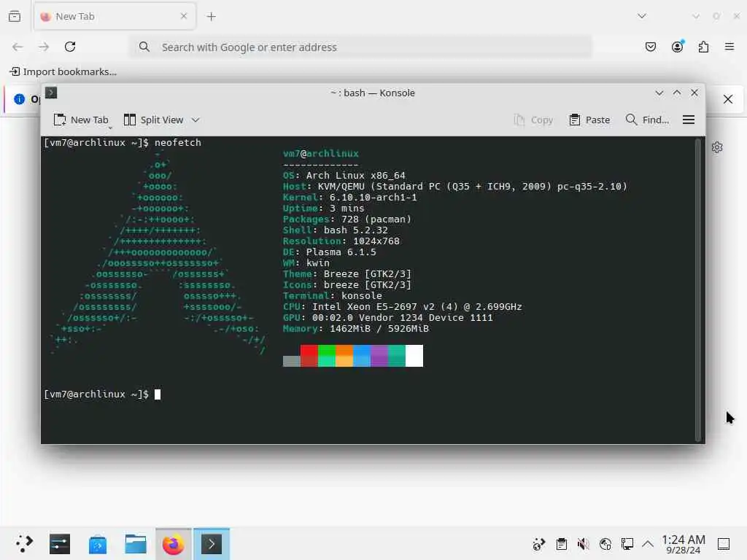This screenshot has width=747, height=560.
Task: Click the system tray updates icon
Action: tap(539, 544)
